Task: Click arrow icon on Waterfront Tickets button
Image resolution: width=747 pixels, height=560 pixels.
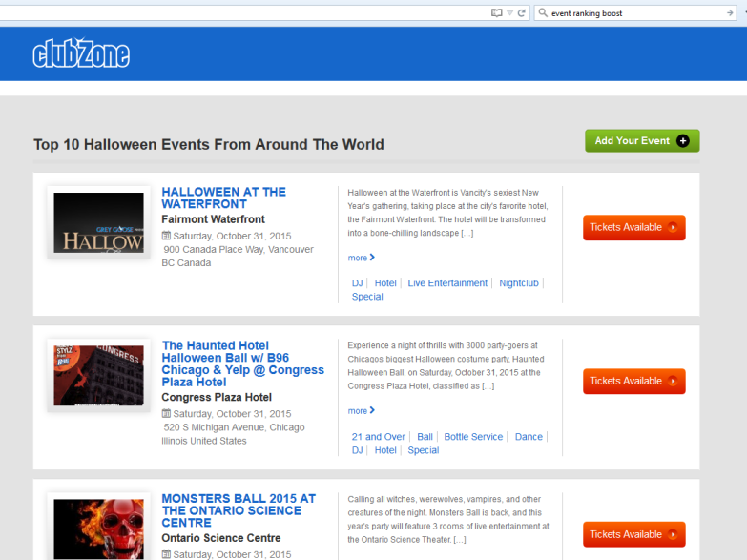Action: (x=673, y=227)
